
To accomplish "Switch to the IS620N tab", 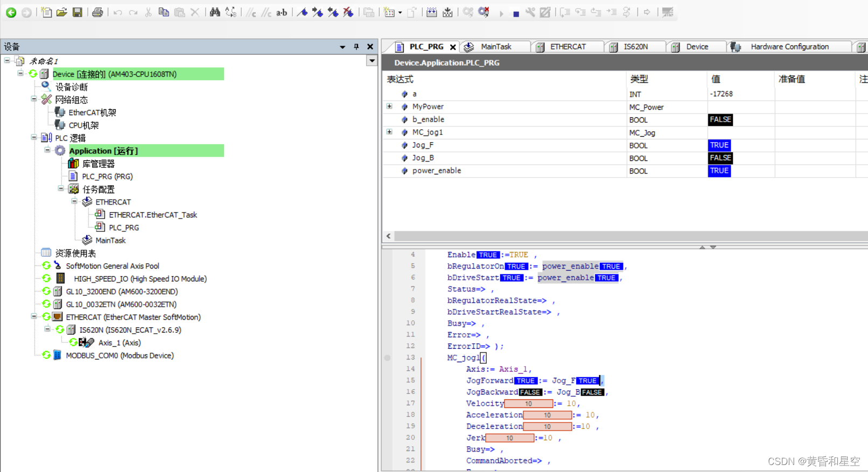I will tap(635, 47).
